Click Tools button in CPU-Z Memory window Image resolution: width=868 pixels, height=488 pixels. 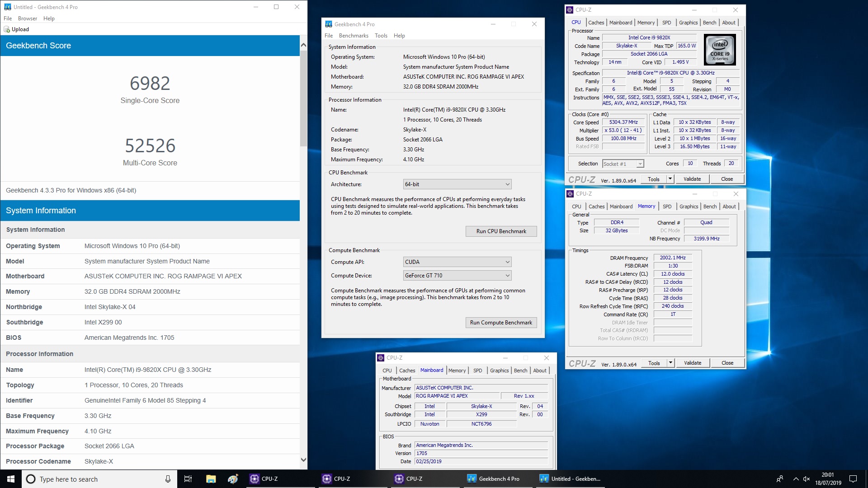[654, 363]
